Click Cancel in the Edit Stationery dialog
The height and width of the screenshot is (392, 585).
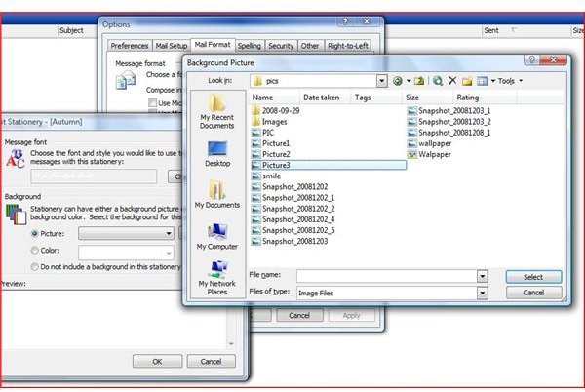click(x=212, y=361)
